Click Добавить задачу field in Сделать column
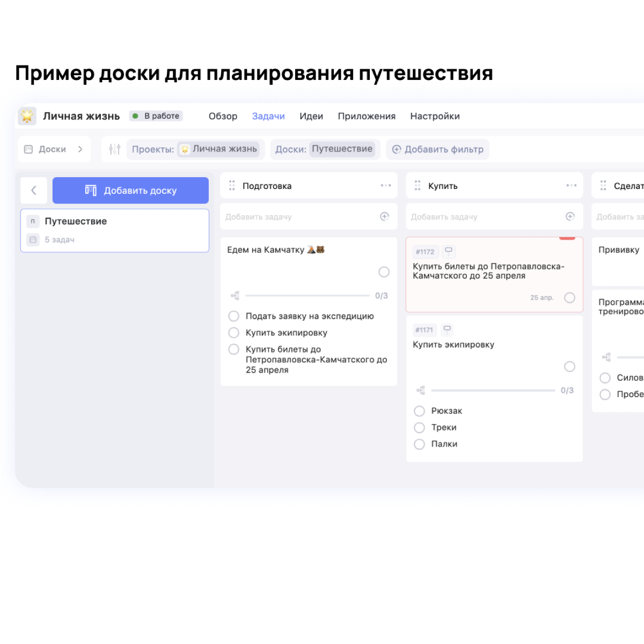The height and width of the screenshot is (644, 644). pos(618,216)
